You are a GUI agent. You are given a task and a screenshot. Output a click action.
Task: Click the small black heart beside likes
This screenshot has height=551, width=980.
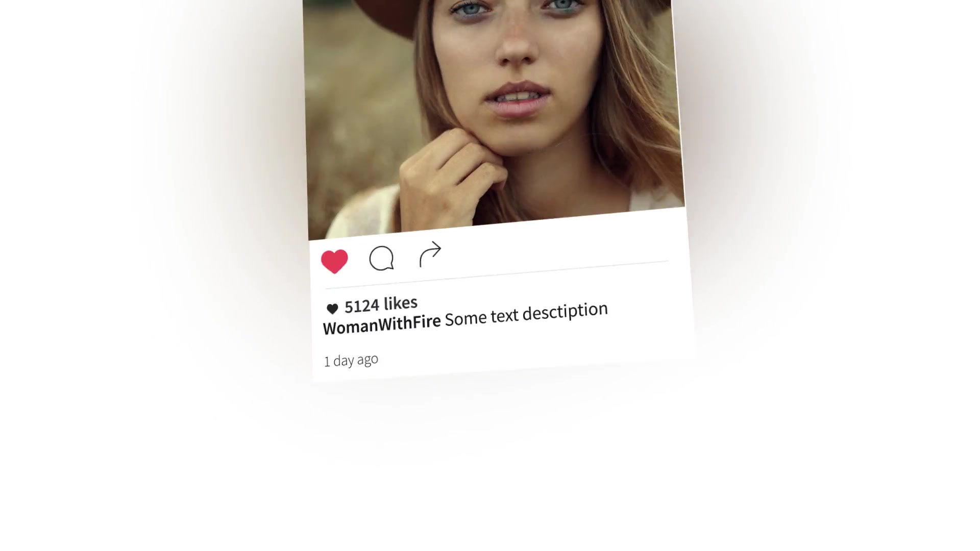pos(332,308)
